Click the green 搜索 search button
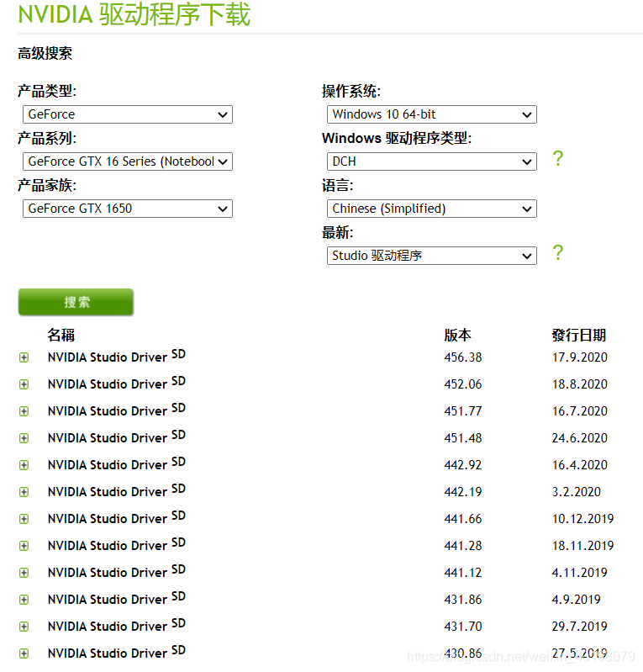The image size is (643, 672). pyautogui.click(x=76, y=302)
